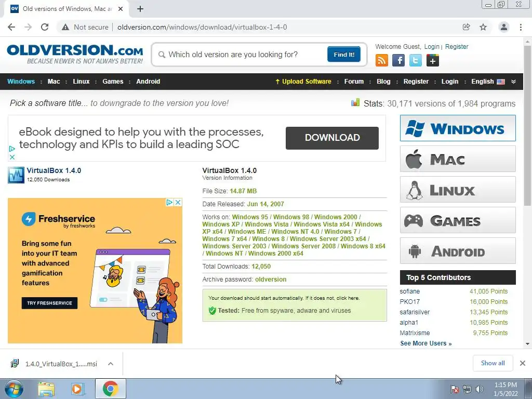Click Show all downloads button
The width and height of the screenshot is (532, 399).
[493, 363]
